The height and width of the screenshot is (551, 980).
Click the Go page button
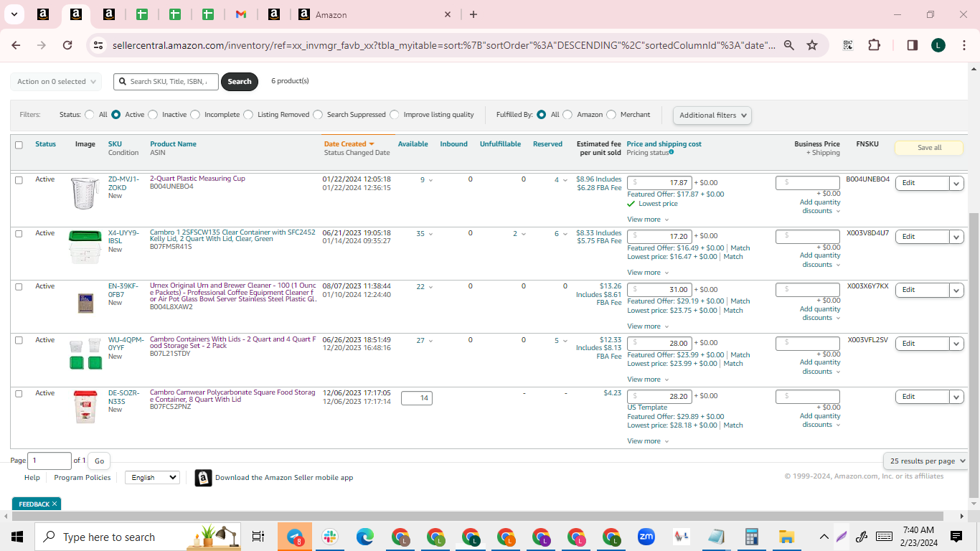[99, 461]
